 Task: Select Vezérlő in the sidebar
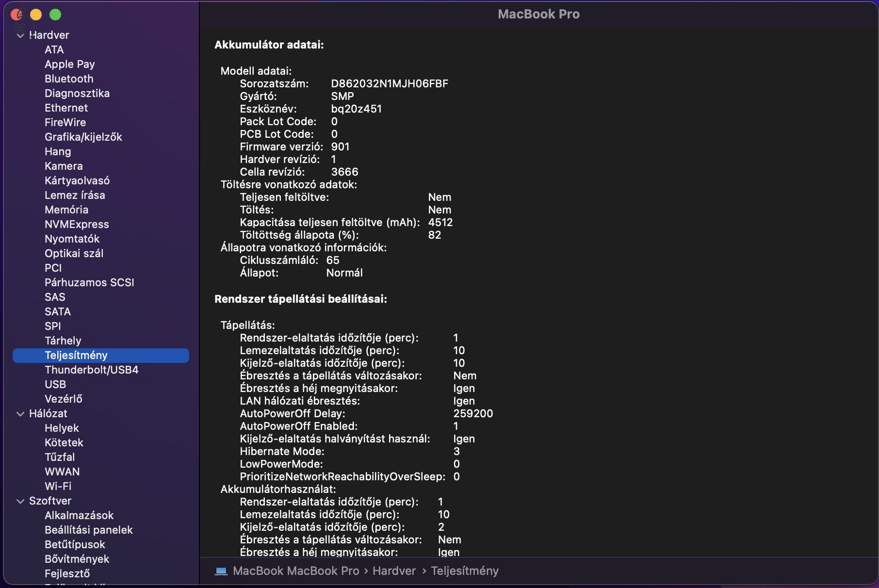64,399
